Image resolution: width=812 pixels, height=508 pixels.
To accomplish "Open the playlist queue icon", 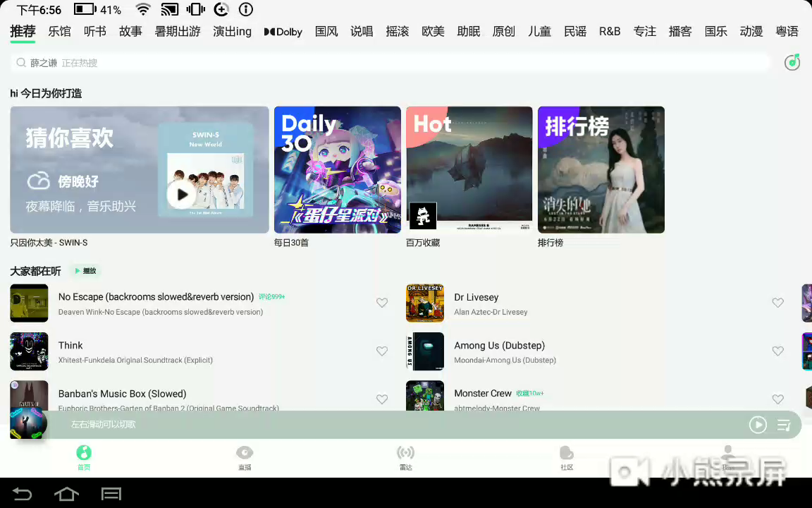I will (x=784, y=425).
